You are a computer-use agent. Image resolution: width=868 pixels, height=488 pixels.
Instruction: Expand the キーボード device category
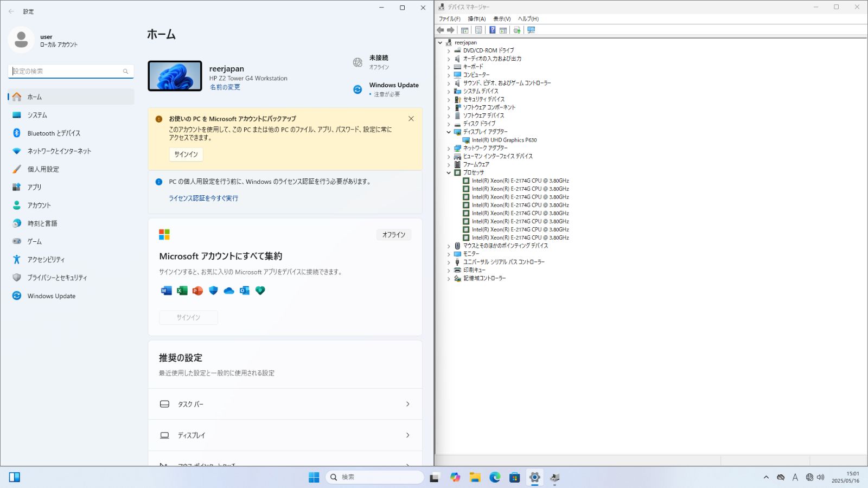tap(449, 67)
